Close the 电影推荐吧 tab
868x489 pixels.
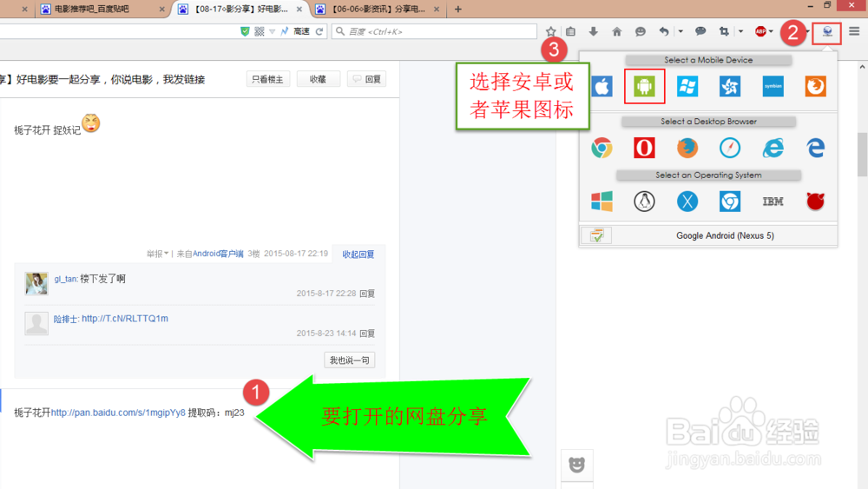pos(161,9)
